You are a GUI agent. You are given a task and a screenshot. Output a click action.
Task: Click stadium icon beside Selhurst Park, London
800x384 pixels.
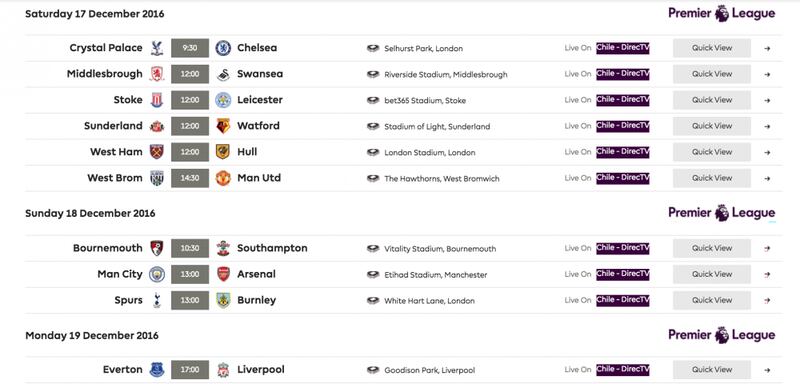point(373,48)
